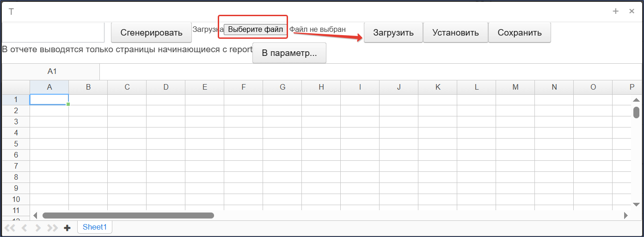Select row 4 header
Image resolution: width=644 pixels, height=237 pixels.
coord(16,133)
